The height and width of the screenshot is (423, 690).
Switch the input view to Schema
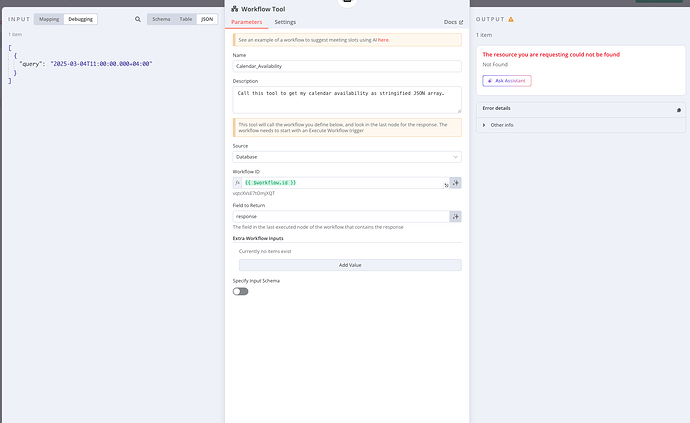(x=161, y=19)
